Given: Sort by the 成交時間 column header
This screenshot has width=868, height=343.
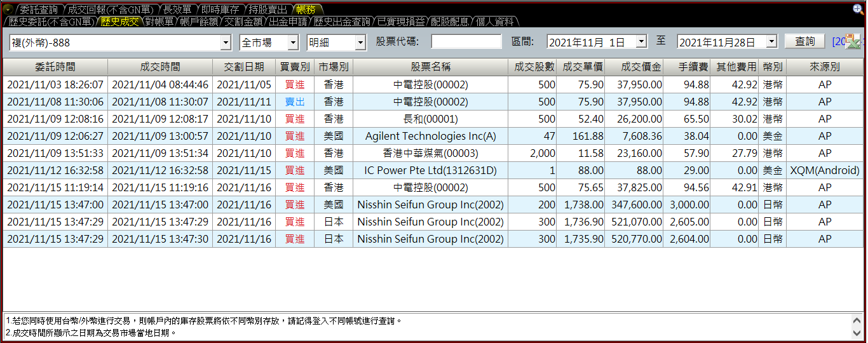Looking at the screenshot, I should (x=160, y=67).
